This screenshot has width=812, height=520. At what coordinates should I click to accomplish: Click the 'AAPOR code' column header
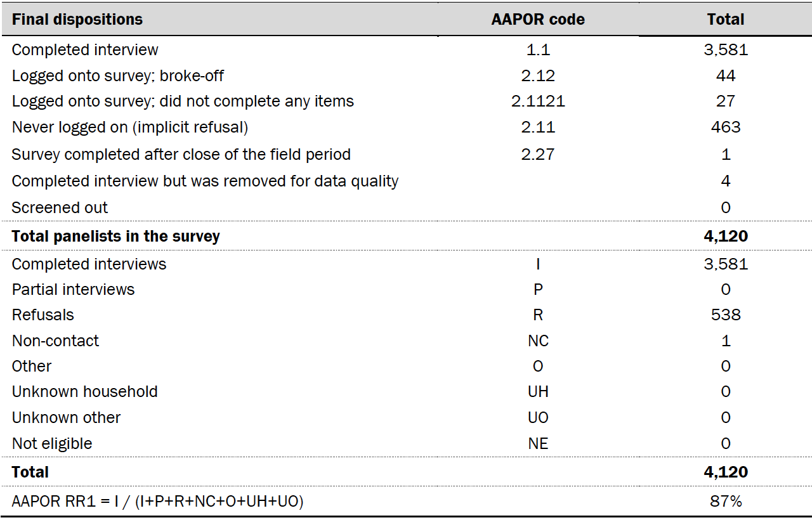(538, 20)
